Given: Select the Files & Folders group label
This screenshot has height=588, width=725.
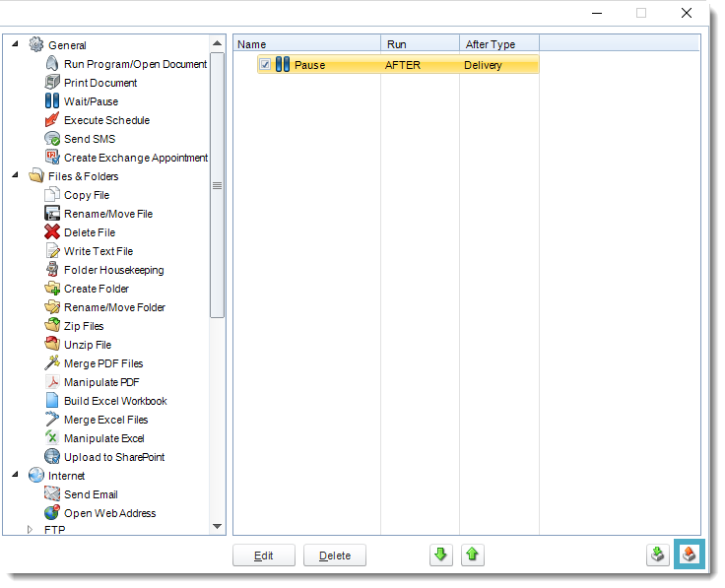Looking at the screenshot, I should pos(83,176).
